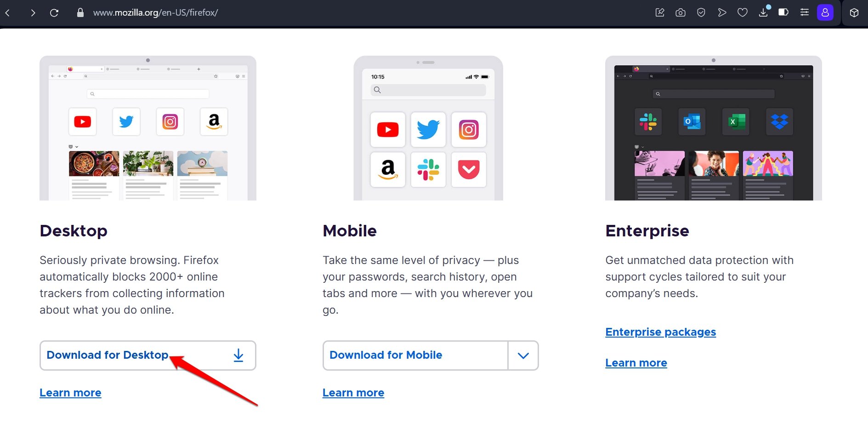This screenshot has width=868, height=430.
Task: Open the Enterprise packages link
Action: coord(660,332)
